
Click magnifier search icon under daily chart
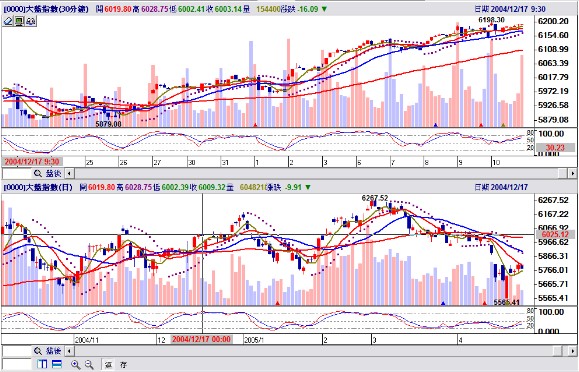(x=38, y=351)
